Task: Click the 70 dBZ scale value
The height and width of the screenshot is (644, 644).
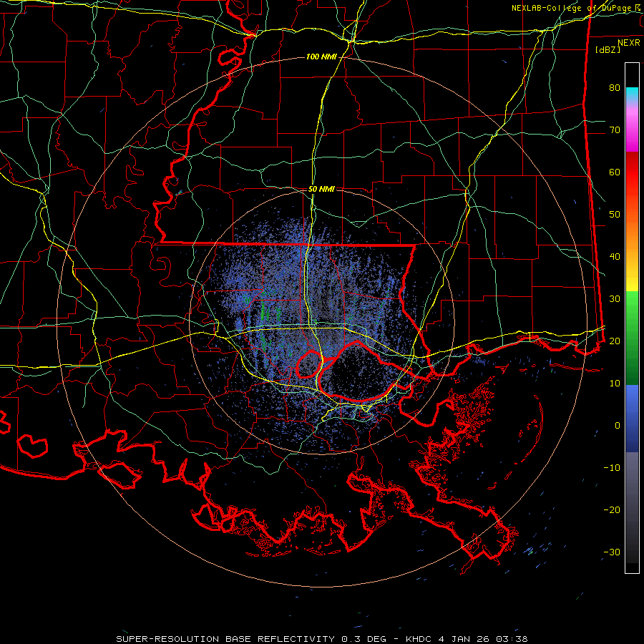Action: [615, 130]
